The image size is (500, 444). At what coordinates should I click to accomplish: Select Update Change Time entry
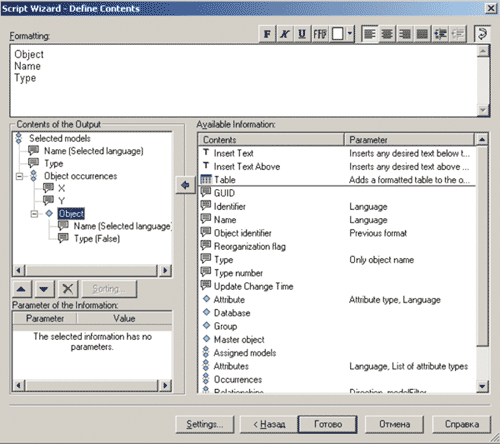point(253,287)
